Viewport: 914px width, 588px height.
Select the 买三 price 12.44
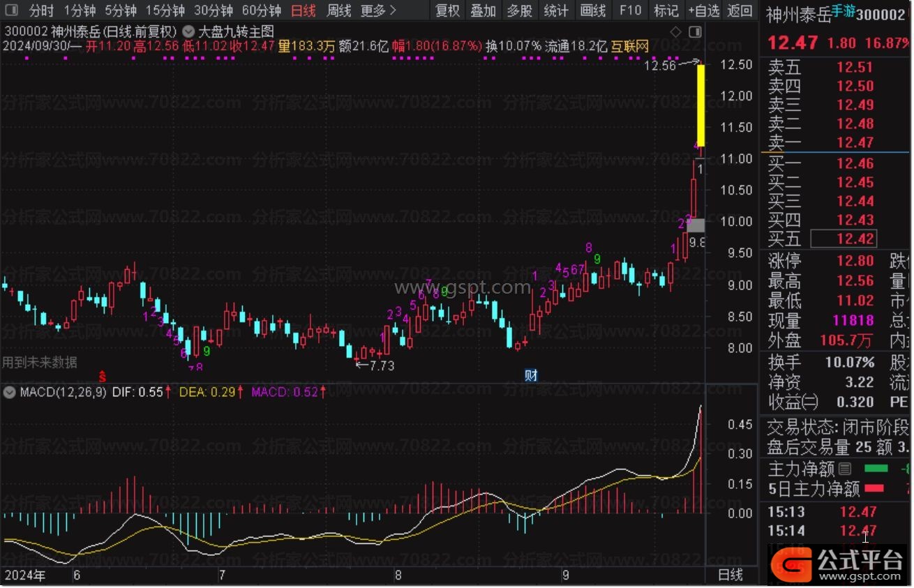[855, 202]
